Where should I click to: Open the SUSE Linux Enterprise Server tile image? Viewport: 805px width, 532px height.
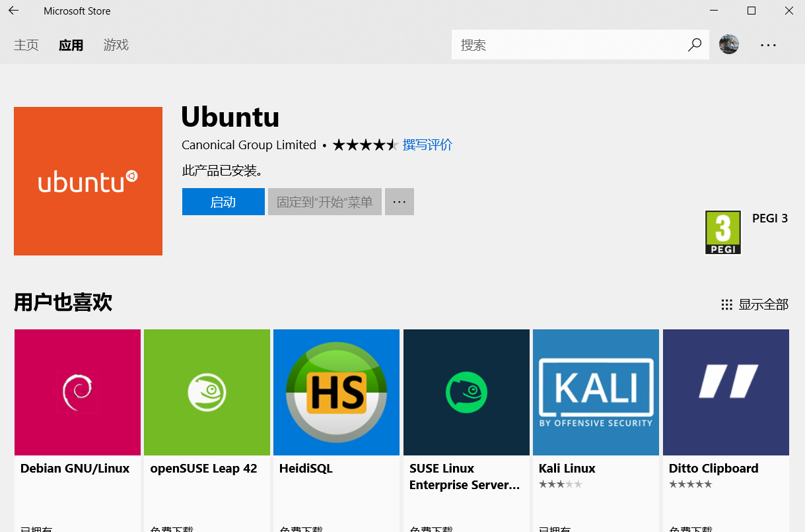pos(466,392)
